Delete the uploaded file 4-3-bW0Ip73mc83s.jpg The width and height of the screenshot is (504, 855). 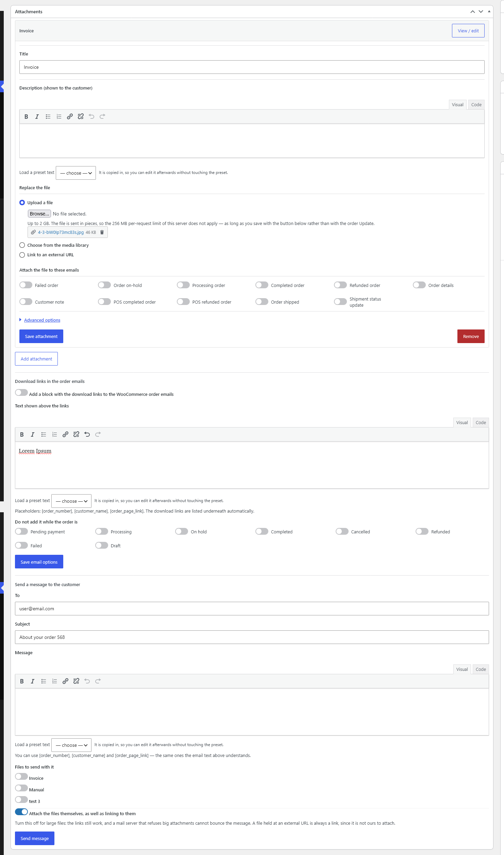pos(102,232)
